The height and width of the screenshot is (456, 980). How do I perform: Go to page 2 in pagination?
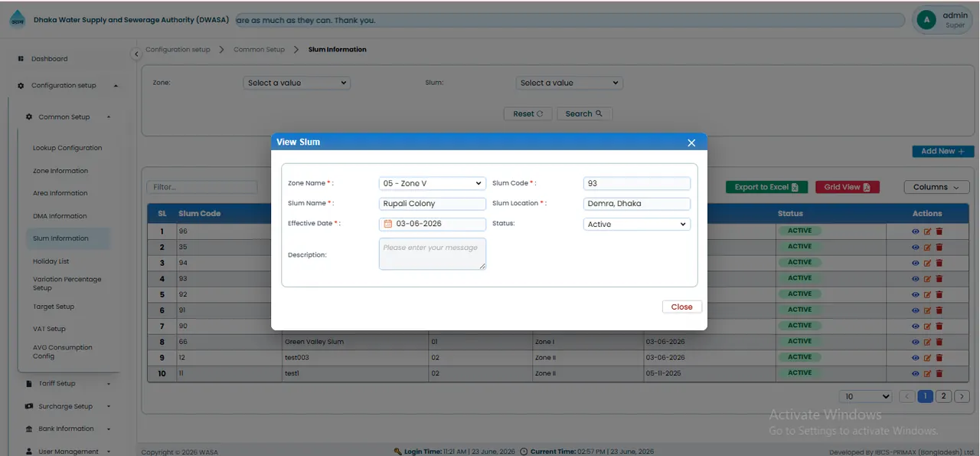click(x=943, y=396)
